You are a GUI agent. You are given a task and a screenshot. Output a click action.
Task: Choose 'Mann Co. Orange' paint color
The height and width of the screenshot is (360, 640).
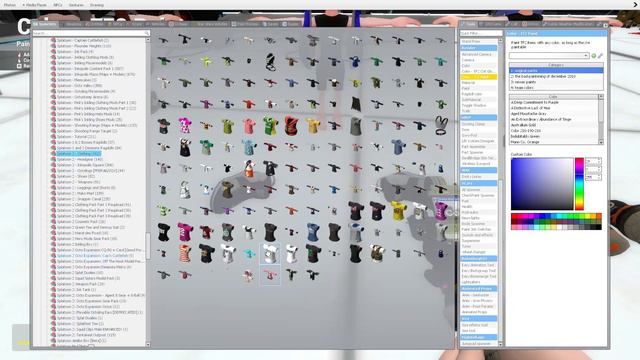coord(554,142)
